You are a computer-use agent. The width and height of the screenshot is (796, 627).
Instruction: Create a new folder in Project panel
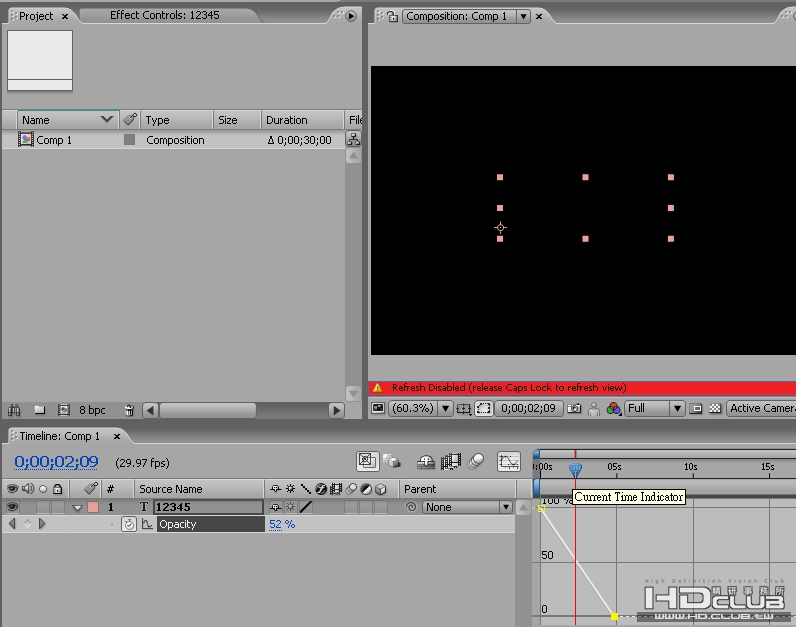click(x=40, y=410)
